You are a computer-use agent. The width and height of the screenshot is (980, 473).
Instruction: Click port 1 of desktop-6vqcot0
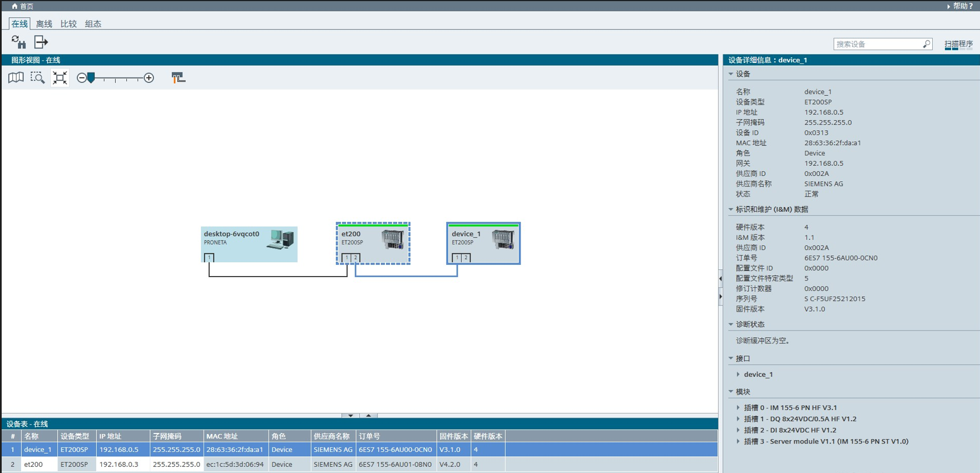(x=209, y=258)
